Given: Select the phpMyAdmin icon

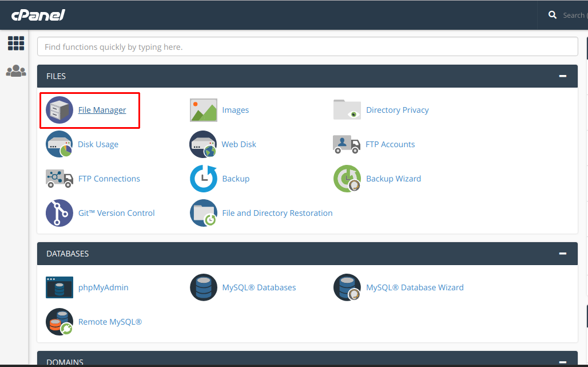Looking at the screenshot, I should pyautogui.click(x=59, y=287).
